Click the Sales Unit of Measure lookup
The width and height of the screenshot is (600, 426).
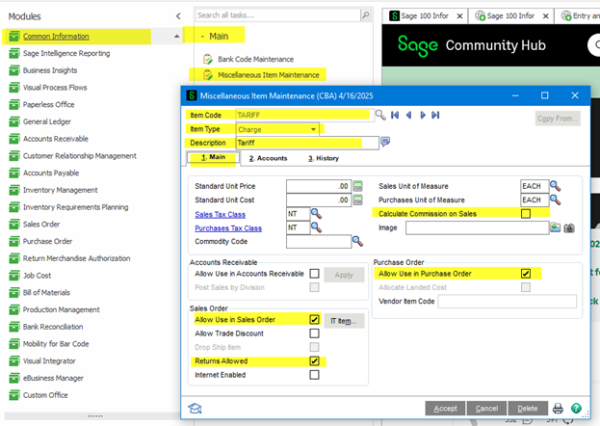point(554,185)
